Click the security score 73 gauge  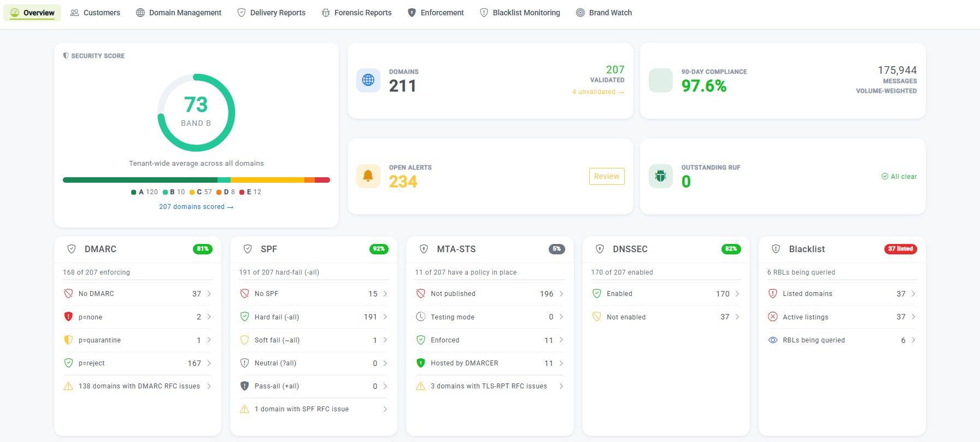point(196,113)
